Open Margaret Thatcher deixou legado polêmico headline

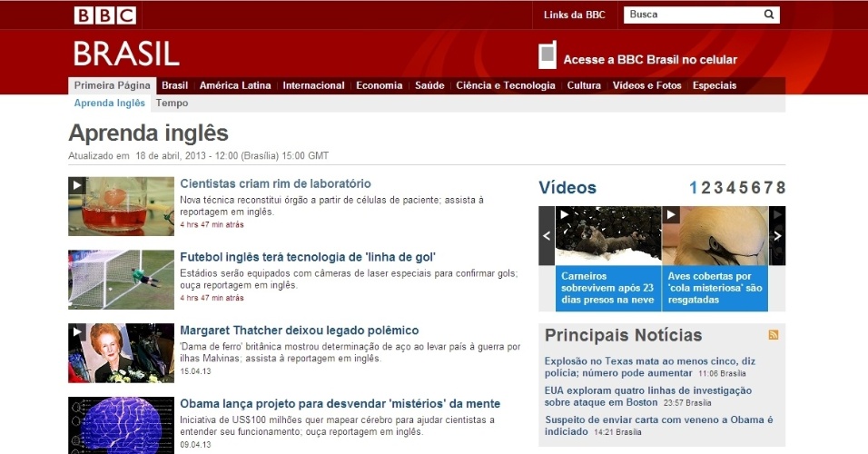point(300,331)
